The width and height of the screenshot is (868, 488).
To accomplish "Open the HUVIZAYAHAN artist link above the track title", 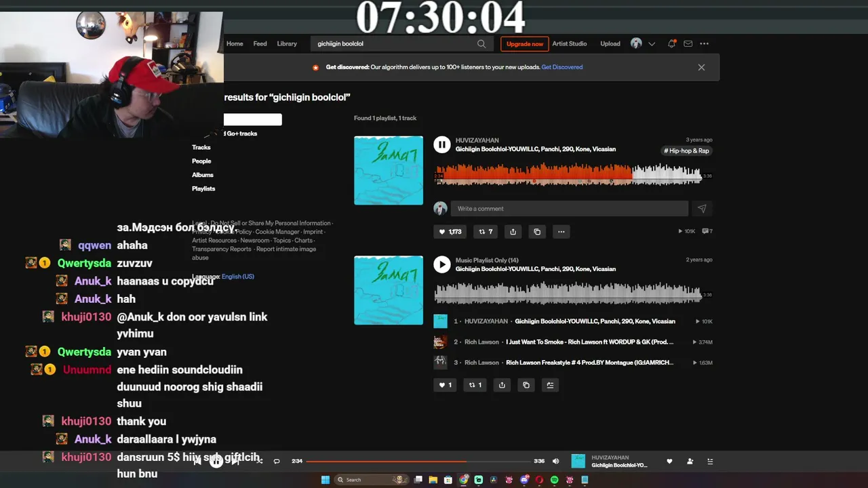I will coord(477,140).
